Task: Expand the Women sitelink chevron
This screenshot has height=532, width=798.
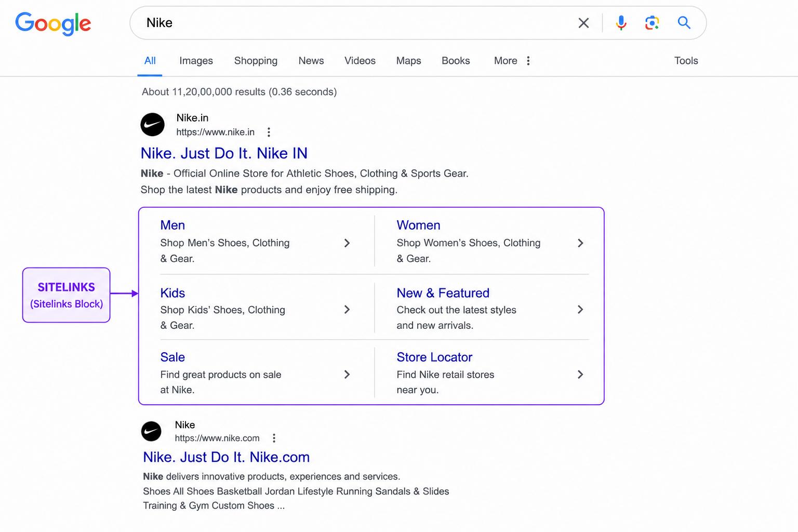Action: 580,243
